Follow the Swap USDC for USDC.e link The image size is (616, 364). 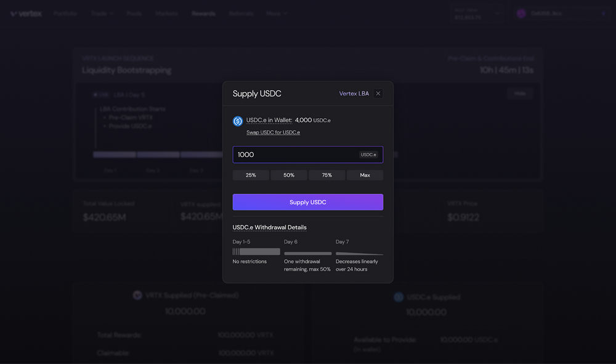click(x=273, y=132)
